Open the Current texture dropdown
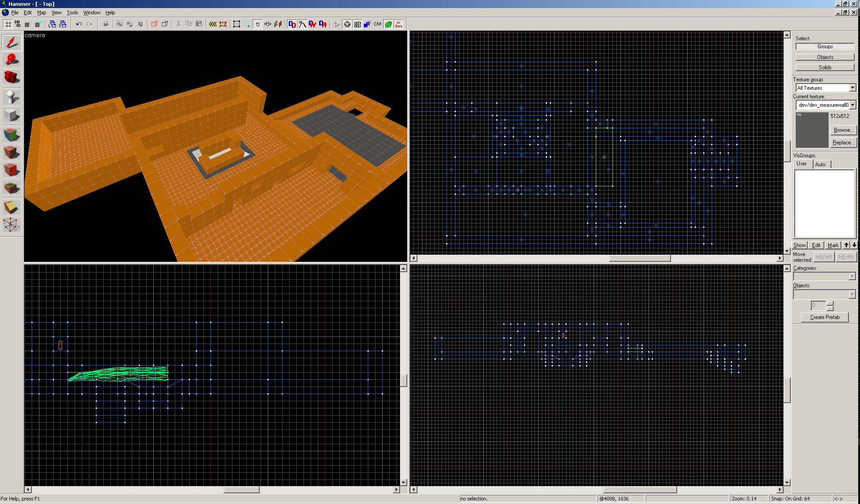 852,105
